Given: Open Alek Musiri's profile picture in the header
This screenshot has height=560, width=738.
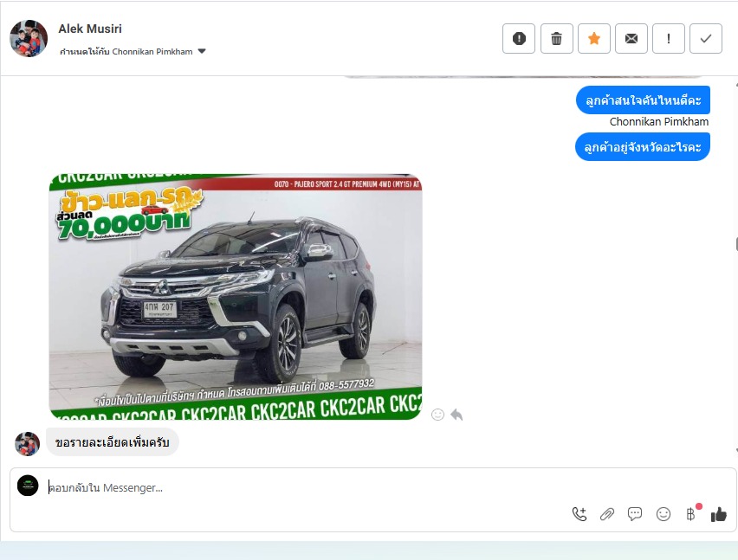Looking at the screenshot, I should [29, 38].
